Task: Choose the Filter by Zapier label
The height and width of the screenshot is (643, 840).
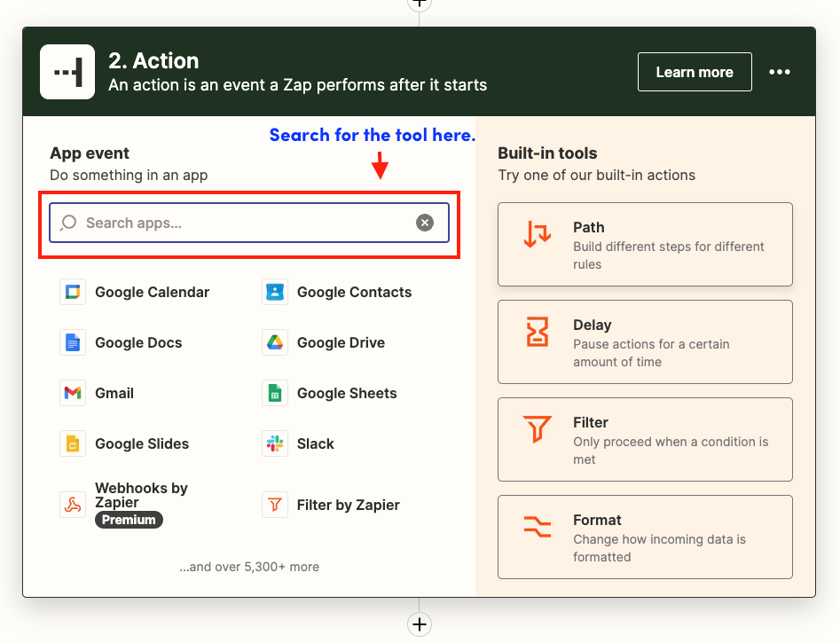Action: coord(349,505)
